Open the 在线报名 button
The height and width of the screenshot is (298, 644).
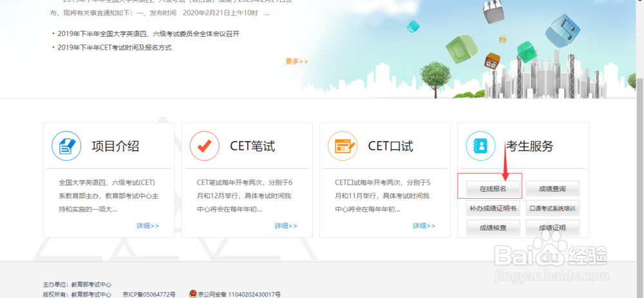[x=493, y=189]
